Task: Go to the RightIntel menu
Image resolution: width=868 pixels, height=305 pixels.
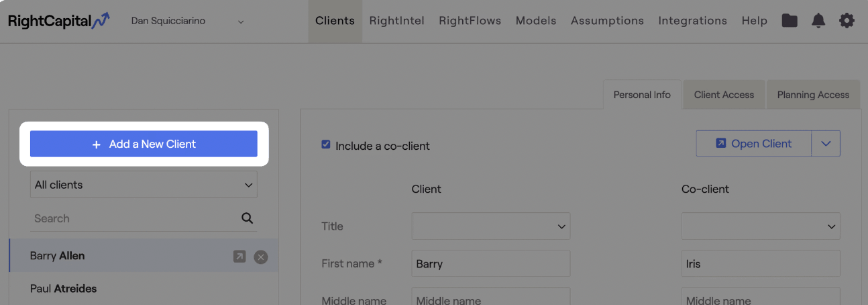Action: click(x=397, y=21)
